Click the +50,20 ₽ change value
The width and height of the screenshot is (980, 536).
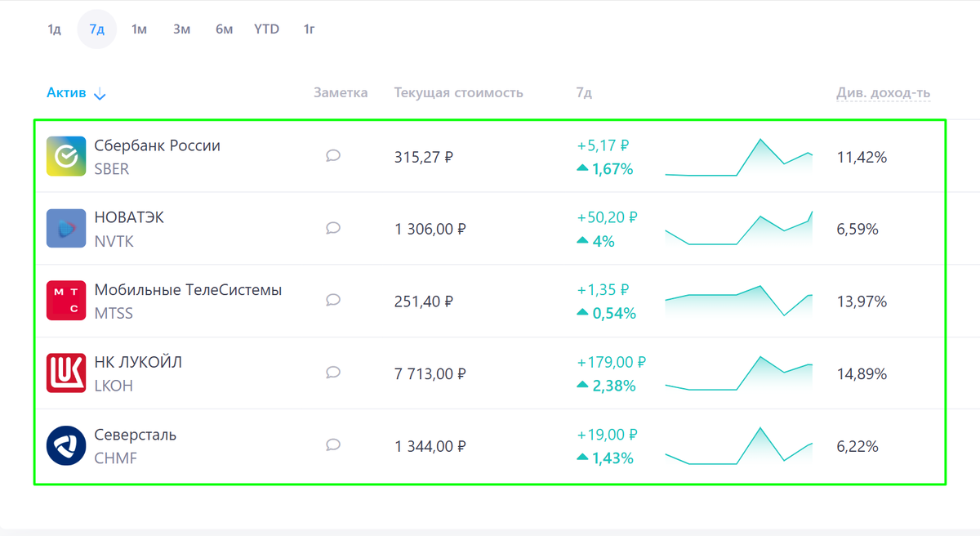607,217
